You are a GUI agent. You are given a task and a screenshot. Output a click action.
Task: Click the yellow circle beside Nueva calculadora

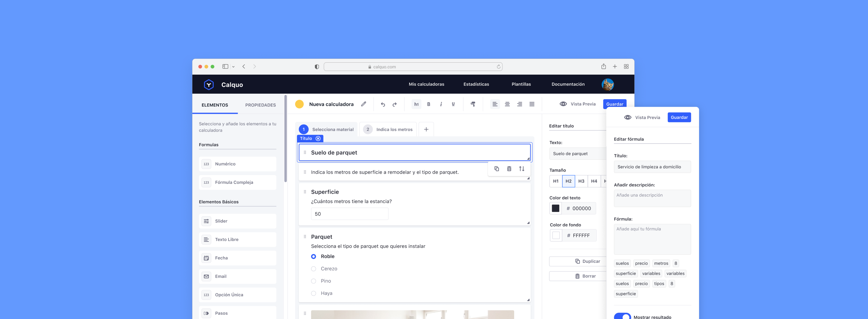(299, 104)
